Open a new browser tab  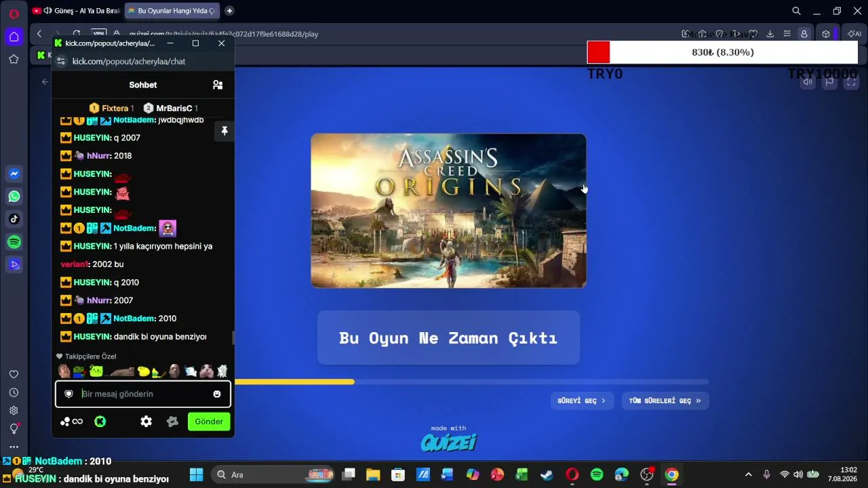pos(229,11)
